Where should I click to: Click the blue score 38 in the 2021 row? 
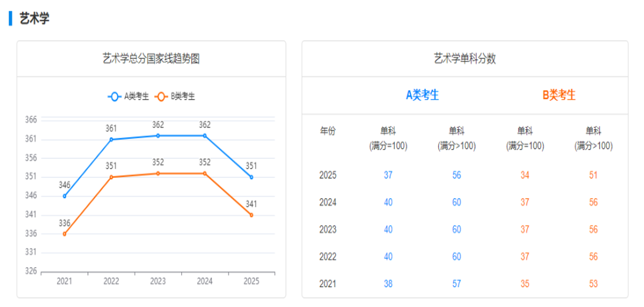pos(388,284)
